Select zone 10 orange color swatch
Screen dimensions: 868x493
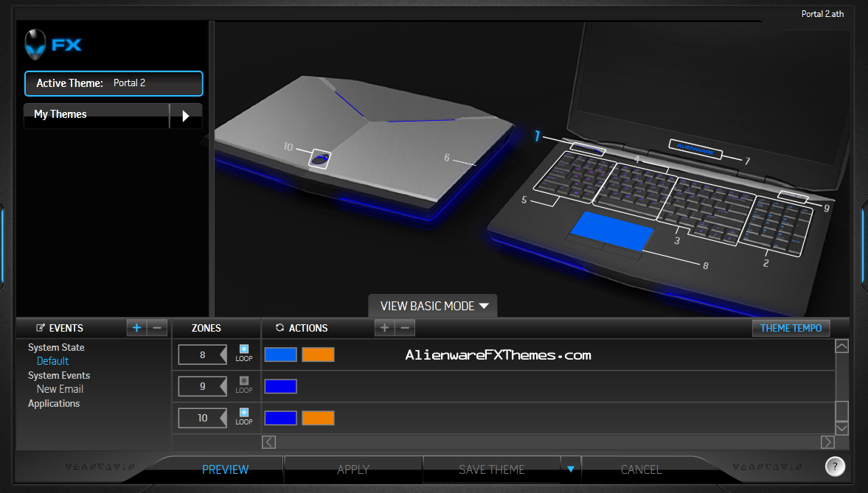click(x=319, y=418)
